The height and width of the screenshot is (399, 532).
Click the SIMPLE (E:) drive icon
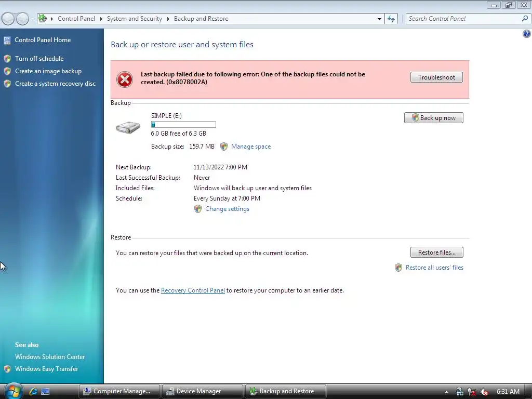click(x=128, y=128)
